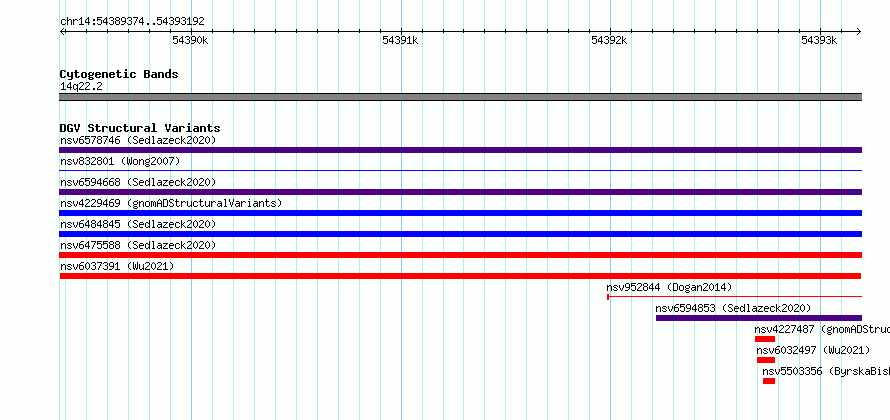This screenshot has height=420, width=890.
Task: Click the small red nsv6032497 (Wu2021) bar
Action: [x=766, y=360]
